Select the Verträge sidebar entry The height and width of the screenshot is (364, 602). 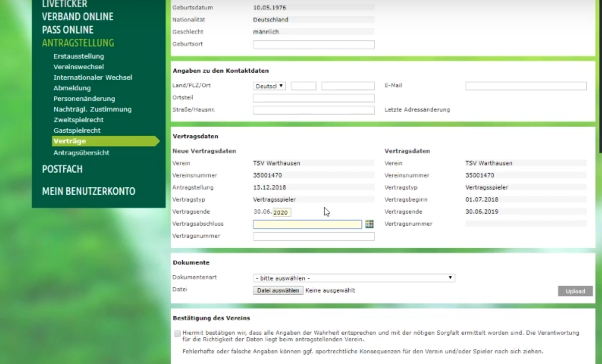[x=70, y=141]
